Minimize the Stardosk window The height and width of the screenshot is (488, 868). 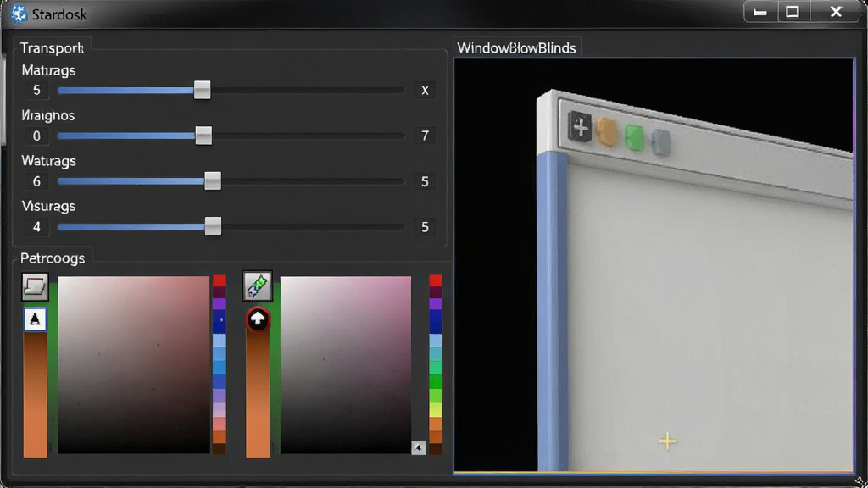click(x=760, y=12)
